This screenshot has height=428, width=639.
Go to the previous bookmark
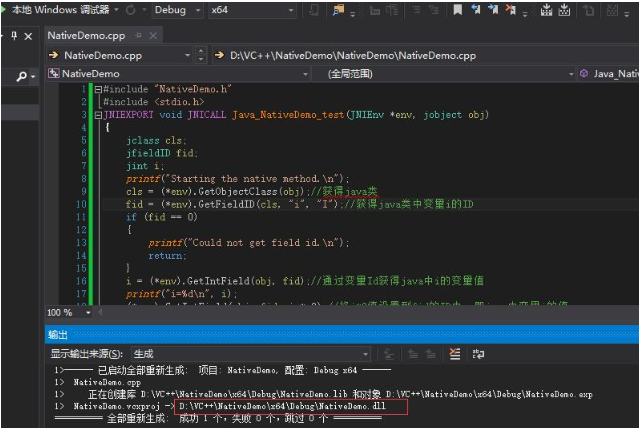(476, 10)
